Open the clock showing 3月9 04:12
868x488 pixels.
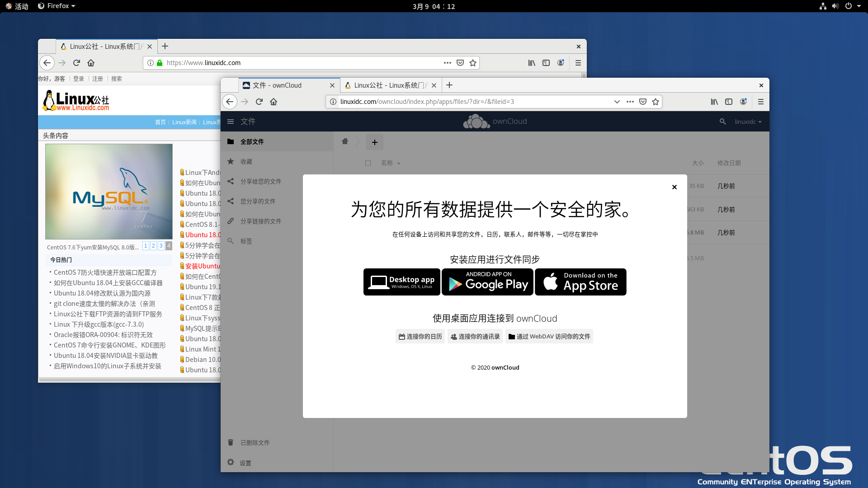434,6
